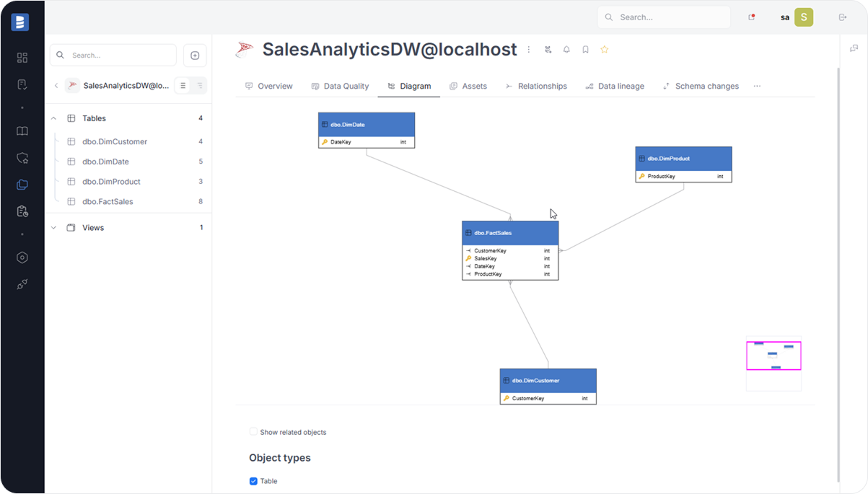Switch to the Data lineage tab
The width and height of the screenshot is (868, 494).
click(x=615, y=86)
